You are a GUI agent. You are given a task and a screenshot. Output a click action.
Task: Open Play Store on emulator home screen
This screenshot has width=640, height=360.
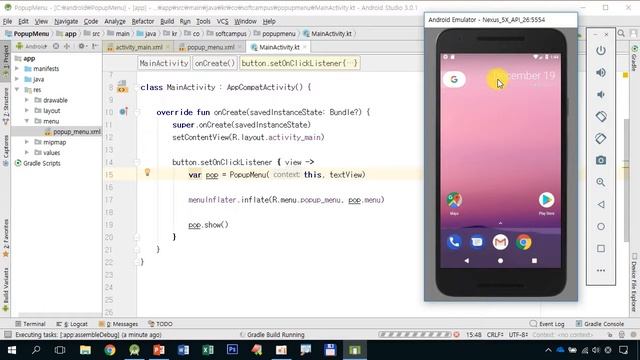546,200
